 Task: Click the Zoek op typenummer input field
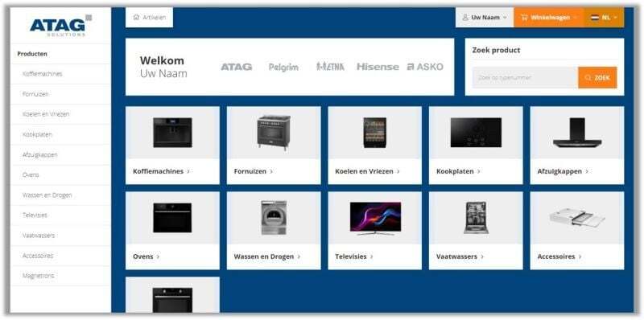pos(525,77)
